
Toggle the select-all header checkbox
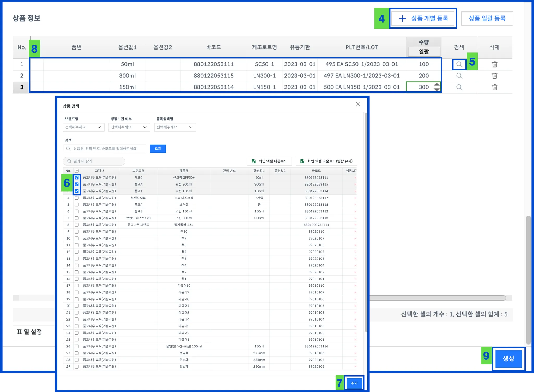77,171
